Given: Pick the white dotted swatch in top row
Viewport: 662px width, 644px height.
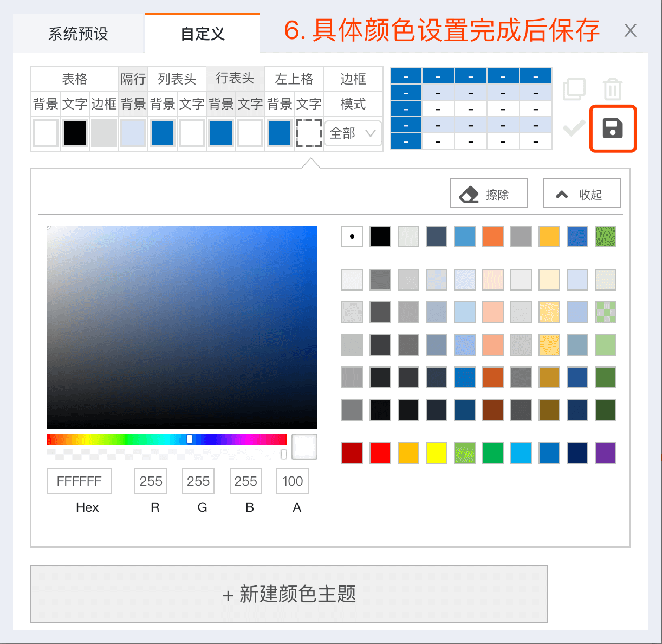Looking at the screenshot, I should (352, 236).
